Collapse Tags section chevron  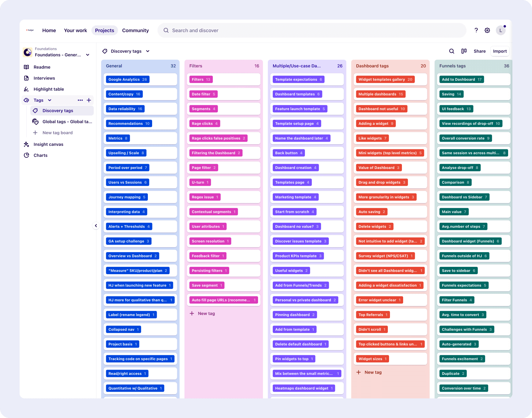50,100
